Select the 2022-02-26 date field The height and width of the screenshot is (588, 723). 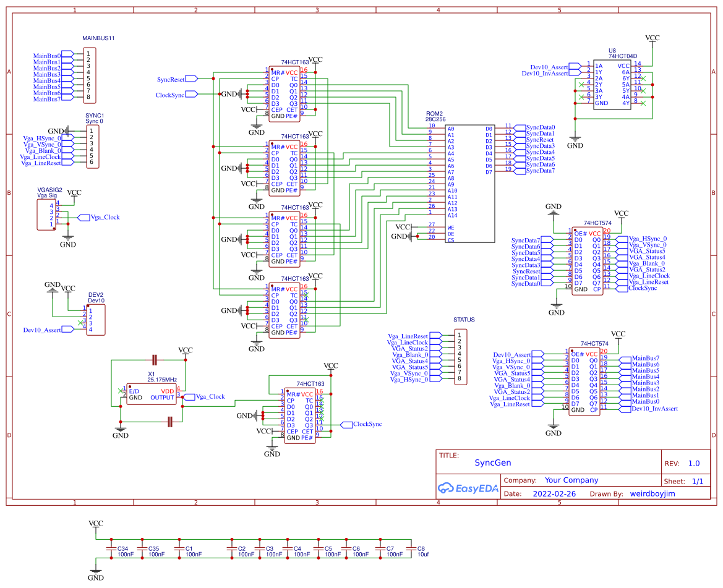point(554,494)
